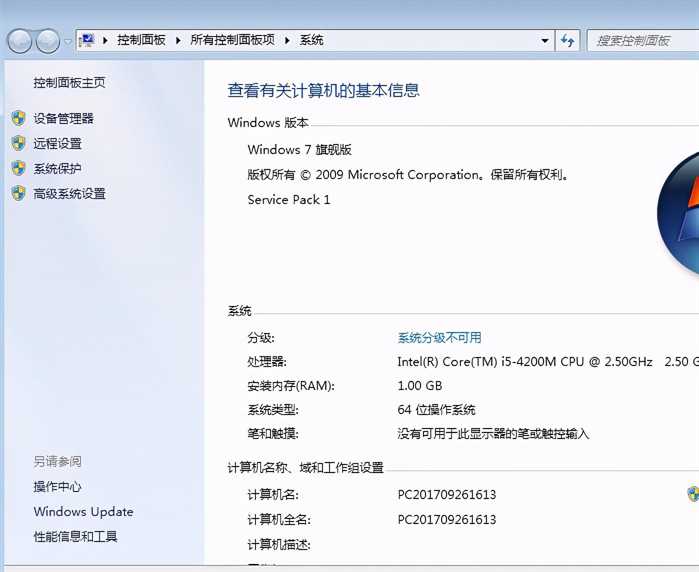Screen dimensions: 699x572
Task: Open 控制面板主页 link in sidebar
Action: pos(69,83)
